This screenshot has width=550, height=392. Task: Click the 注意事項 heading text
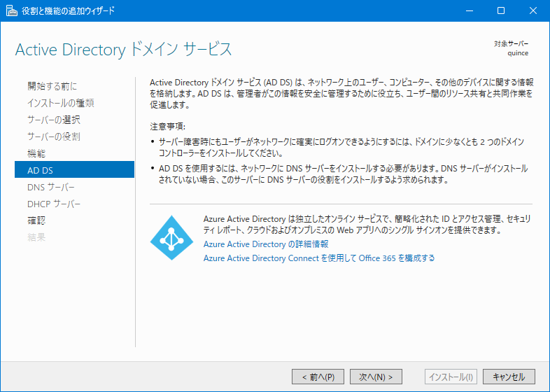pos(168,126)
